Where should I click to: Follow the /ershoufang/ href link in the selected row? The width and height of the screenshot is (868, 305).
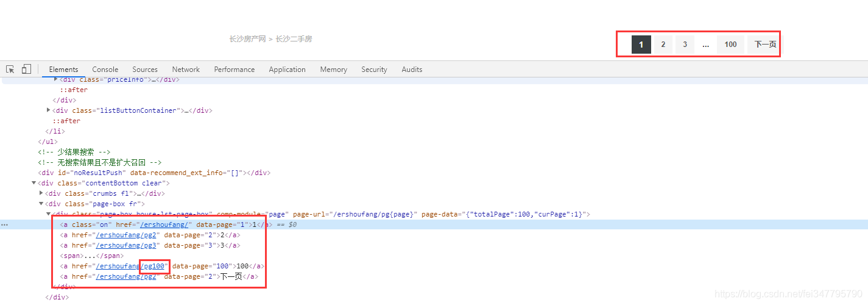pyautogui.click(x=164, y=224)
